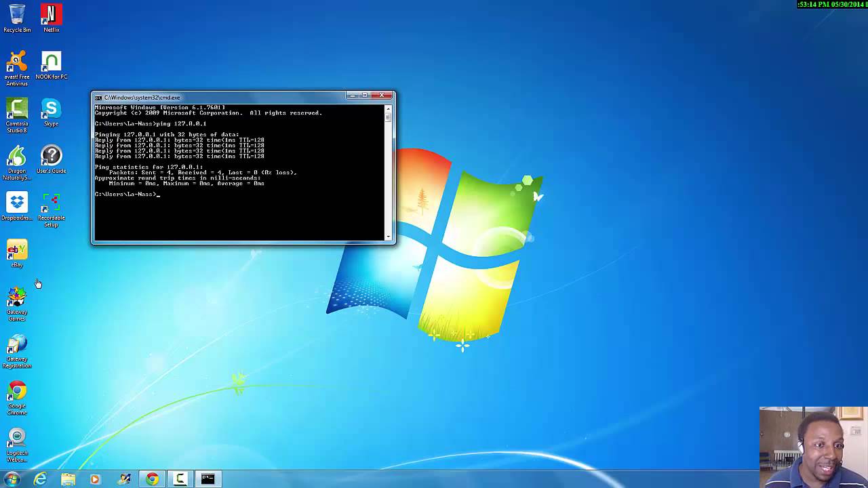Click the webcam video overlay thumbnail
This screenshot has height=488, width=868.
point(814,447)
